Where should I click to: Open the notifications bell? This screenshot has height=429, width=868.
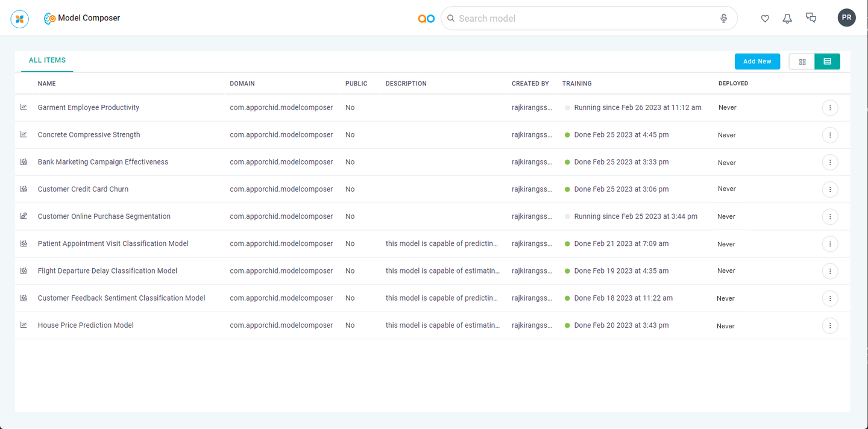tap(787, 19)
